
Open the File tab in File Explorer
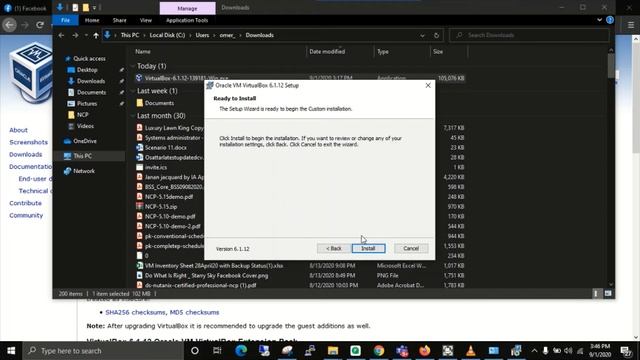point(65,20)
